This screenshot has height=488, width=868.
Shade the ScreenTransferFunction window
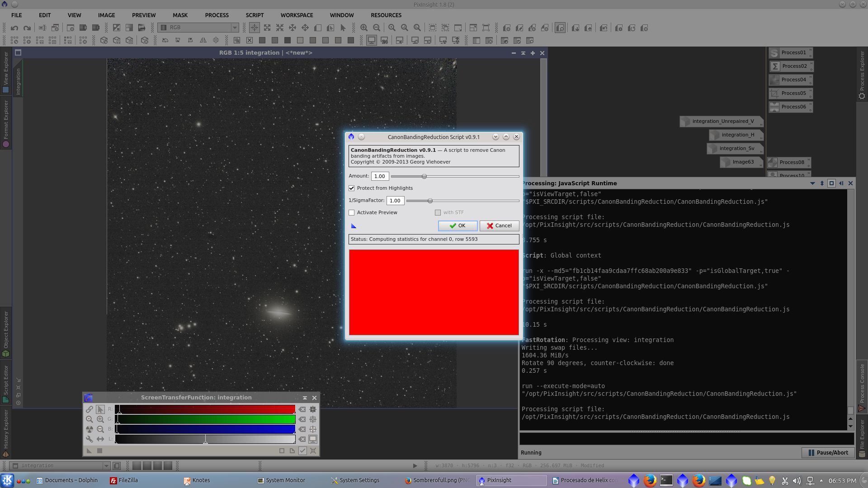pyautogui.click(x=305, y=398)
